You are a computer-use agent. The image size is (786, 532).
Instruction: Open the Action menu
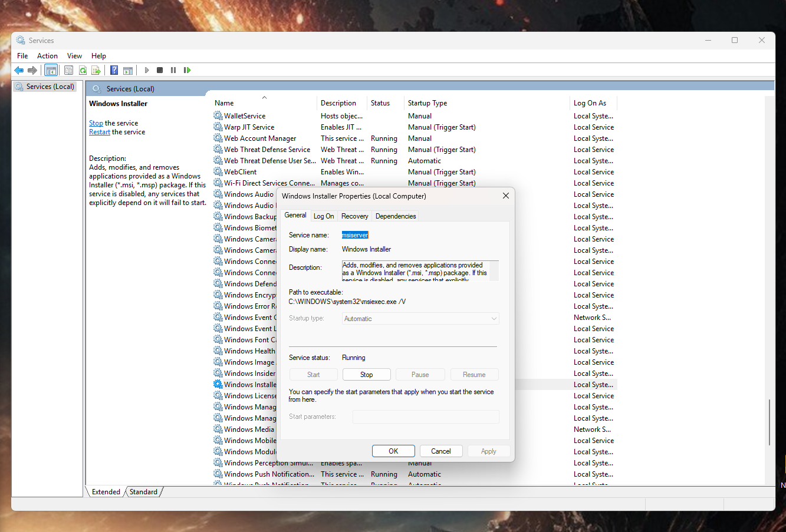47,56
